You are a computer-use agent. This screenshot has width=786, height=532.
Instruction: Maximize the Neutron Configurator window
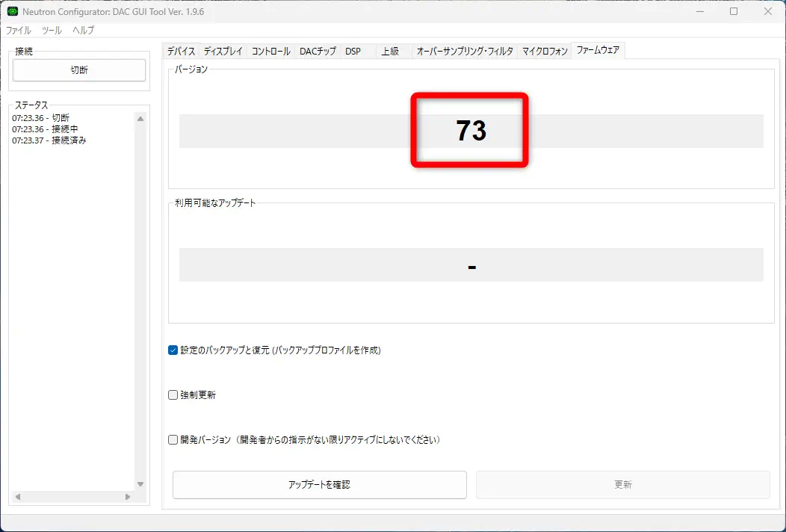tap(734, 11)
